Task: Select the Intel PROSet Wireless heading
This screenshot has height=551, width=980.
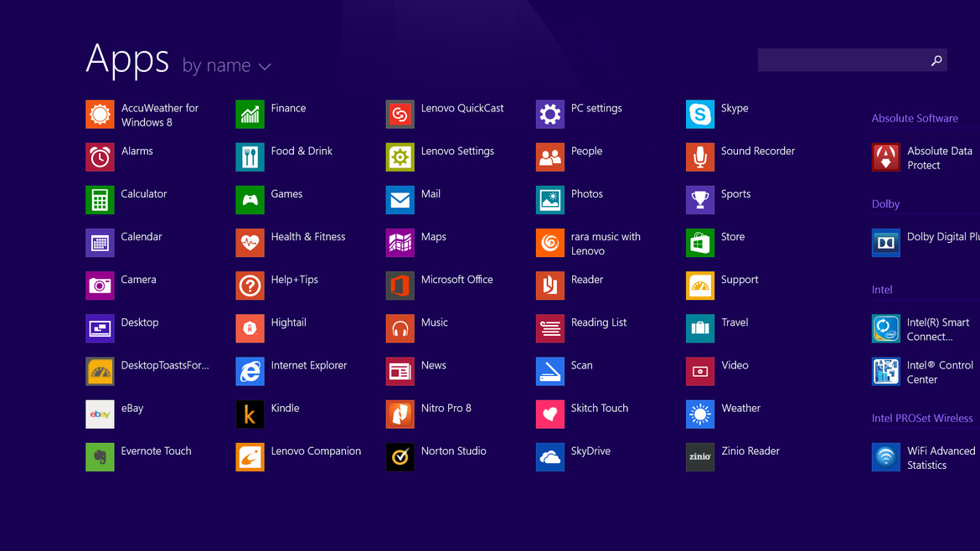Action: point(922,419)
